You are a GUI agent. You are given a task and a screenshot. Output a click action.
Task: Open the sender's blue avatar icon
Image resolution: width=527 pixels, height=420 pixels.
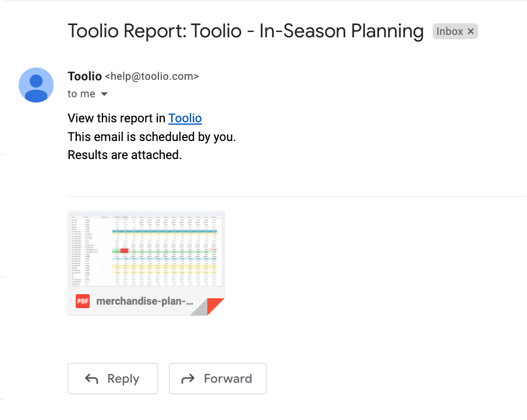coord(36,84)
